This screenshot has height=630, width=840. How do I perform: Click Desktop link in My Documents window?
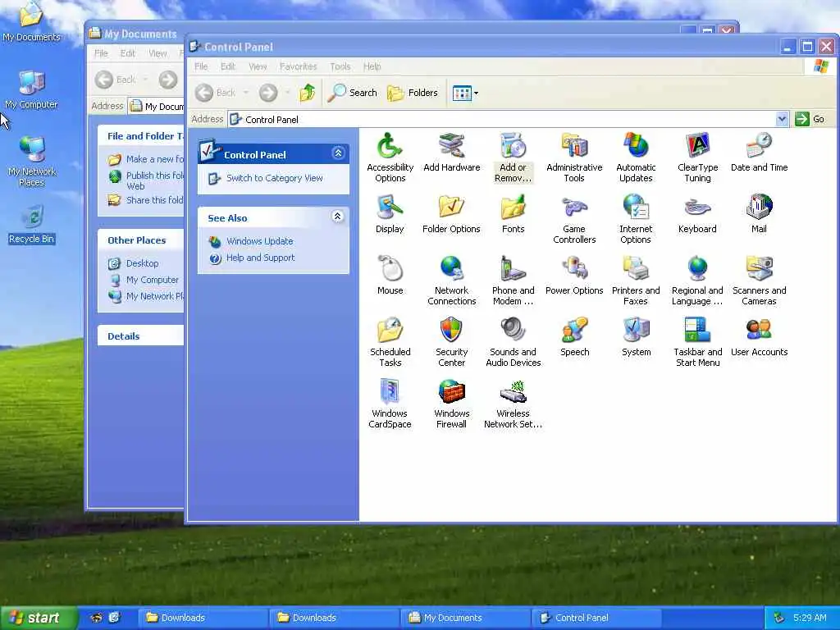[x=142, y=263]
